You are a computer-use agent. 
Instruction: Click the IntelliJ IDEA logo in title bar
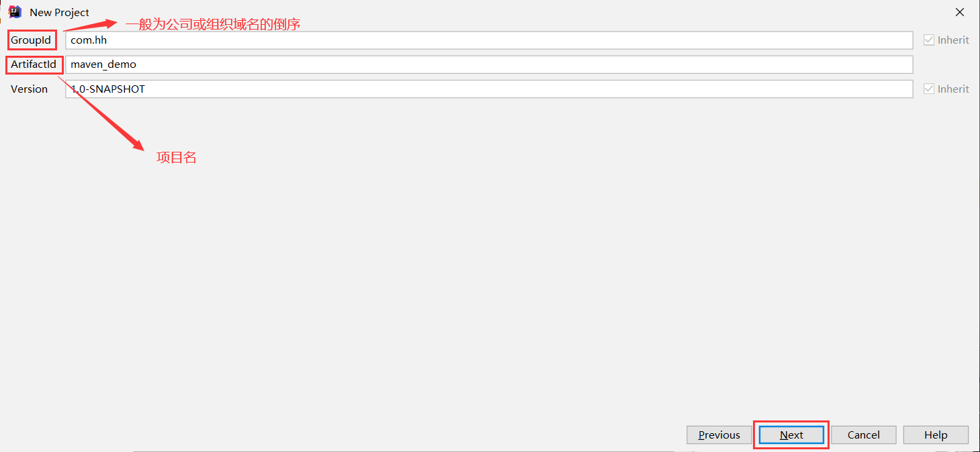(x=15, y=12)
